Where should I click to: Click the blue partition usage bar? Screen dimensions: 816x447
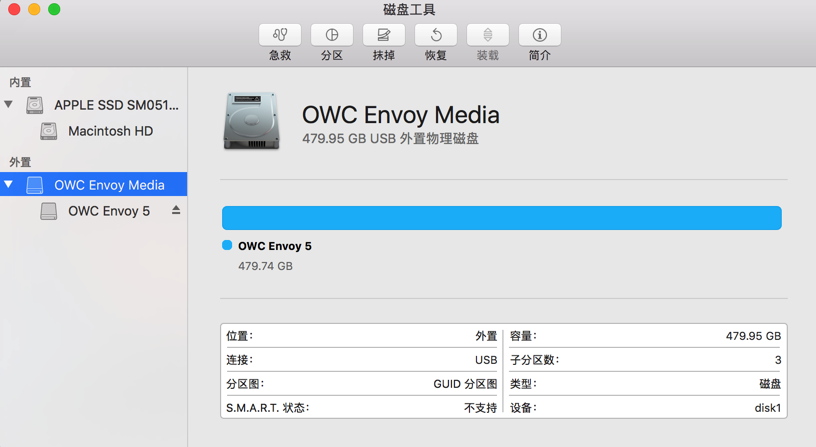502,218
